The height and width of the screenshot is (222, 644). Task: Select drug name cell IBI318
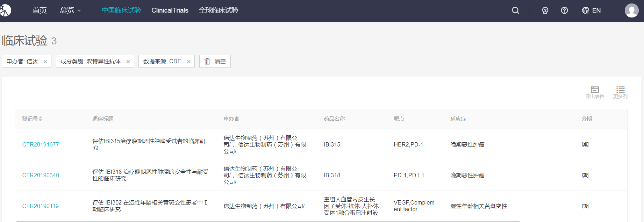332,176
